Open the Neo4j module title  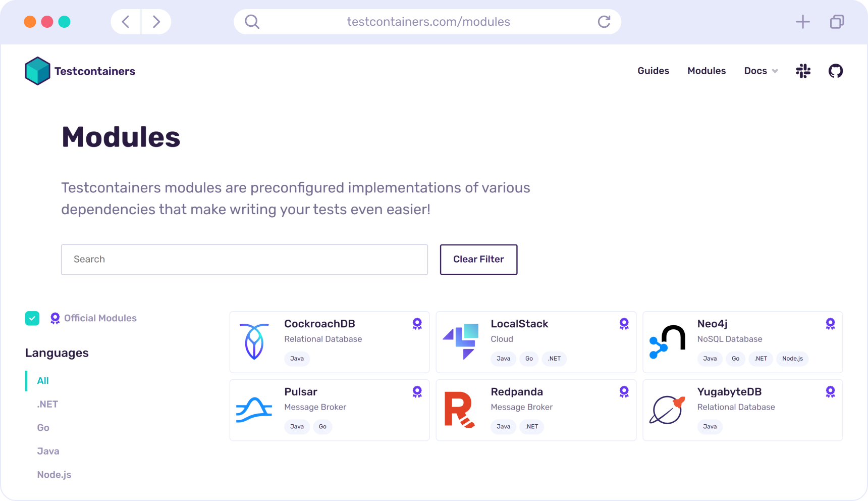pyautogui.click(x=712, y=324)
